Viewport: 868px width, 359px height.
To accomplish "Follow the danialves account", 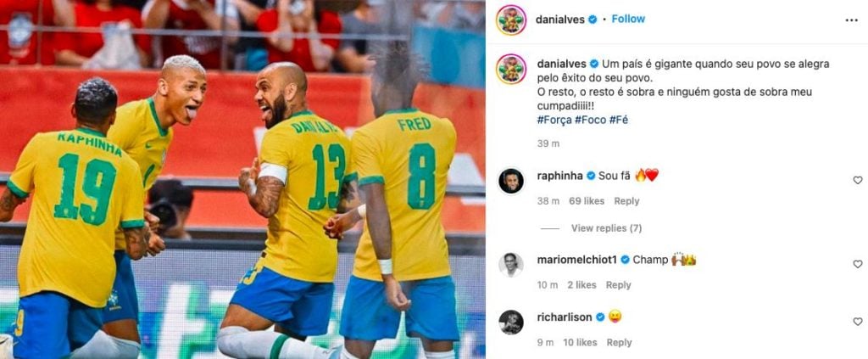I will click(628, 19).
